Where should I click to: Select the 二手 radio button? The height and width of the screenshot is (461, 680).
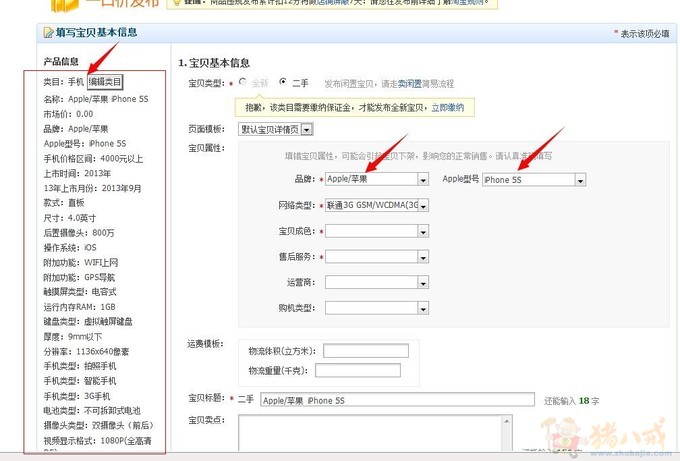pos(283,82)
